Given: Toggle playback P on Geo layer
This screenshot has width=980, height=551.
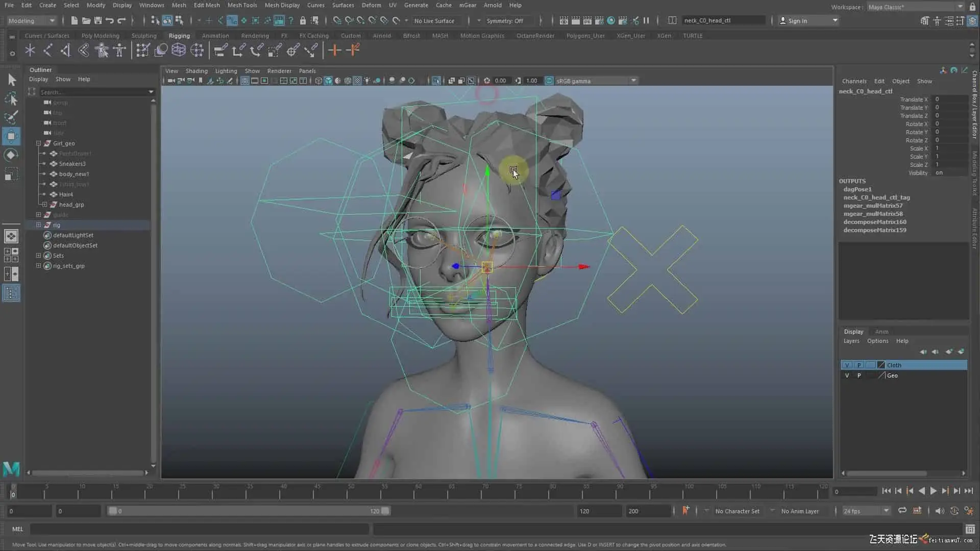Looking at the screenshot, I should tap(859, 375).
